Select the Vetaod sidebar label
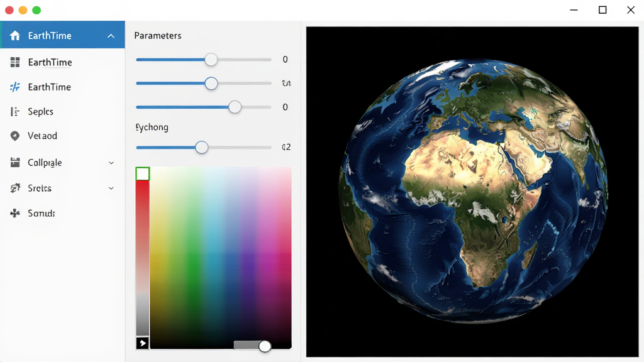The height and width of the screenshot is (362, 644). point(42,136)
